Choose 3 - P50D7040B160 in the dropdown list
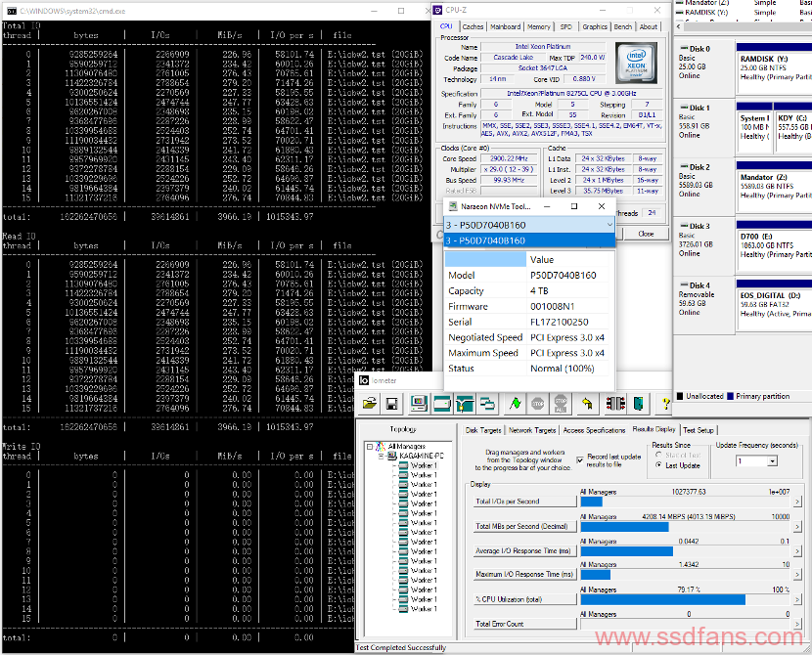This screenshot has height=655, width=812. coord(530,240)
